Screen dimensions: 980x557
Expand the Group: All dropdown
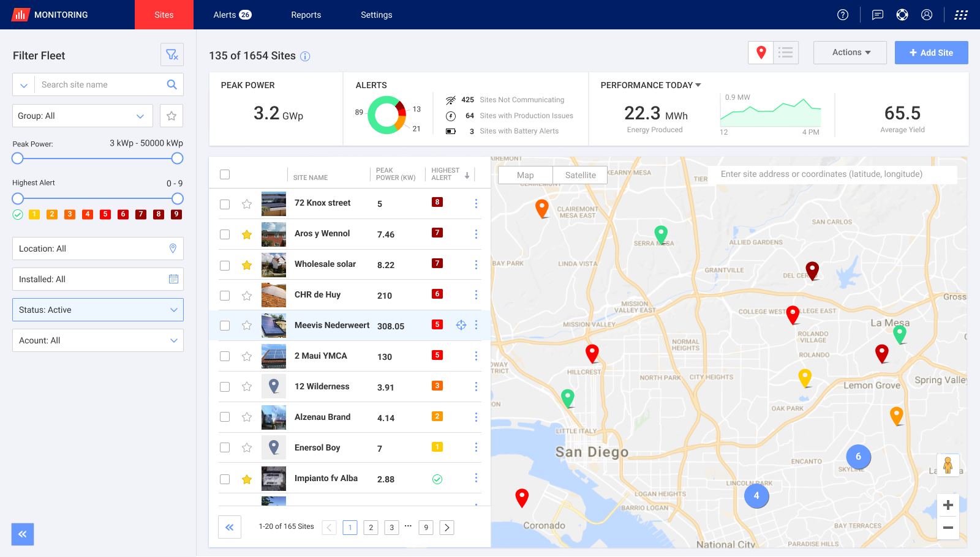point(83,116)
